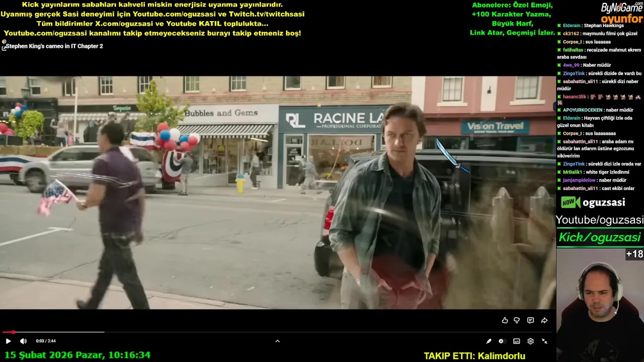Share the video with arrow icon
This screenshot has width=644, height=362.
[544, 320]
